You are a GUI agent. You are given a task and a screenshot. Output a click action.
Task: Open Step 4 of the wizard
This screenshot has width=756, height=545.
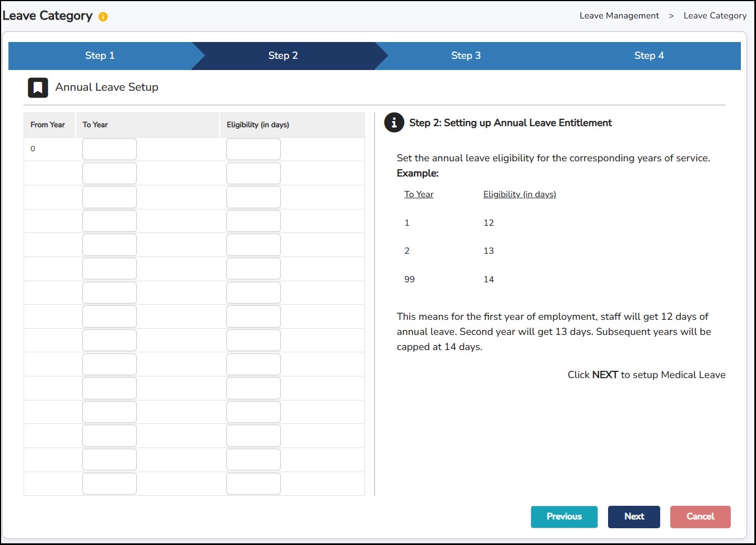pos(649,55)
